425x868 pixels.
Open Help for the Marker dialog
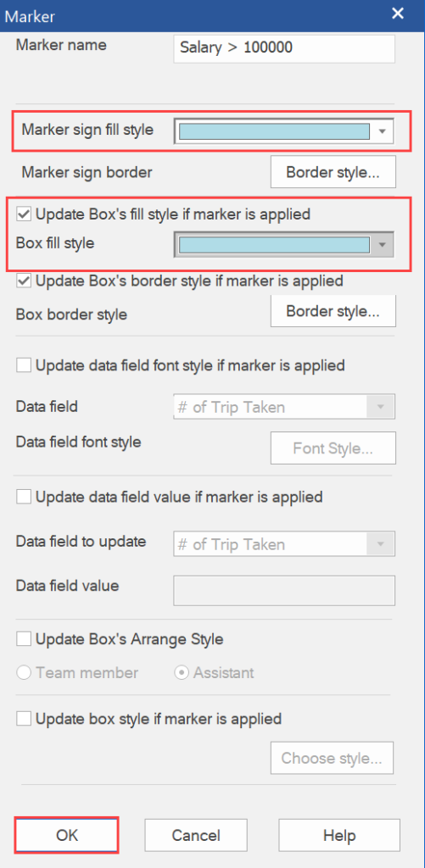[x=339, y=835]
